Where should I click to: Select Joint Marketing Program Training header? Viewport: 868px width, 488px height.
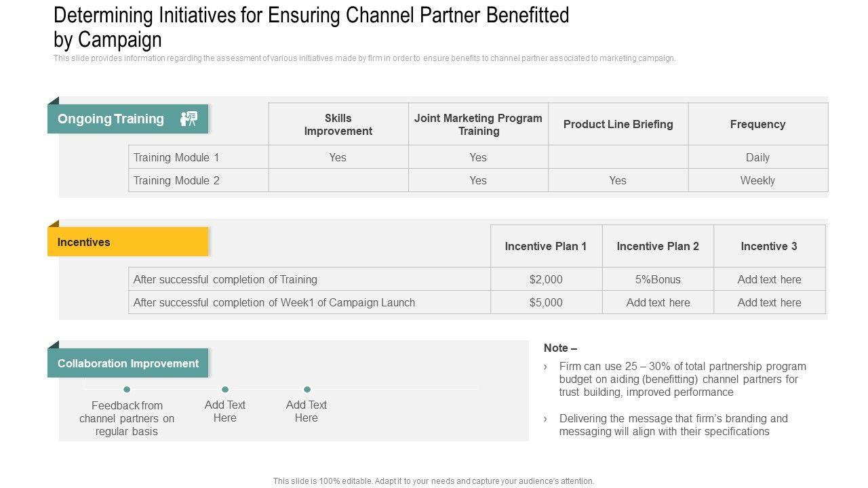click(478, 125)
